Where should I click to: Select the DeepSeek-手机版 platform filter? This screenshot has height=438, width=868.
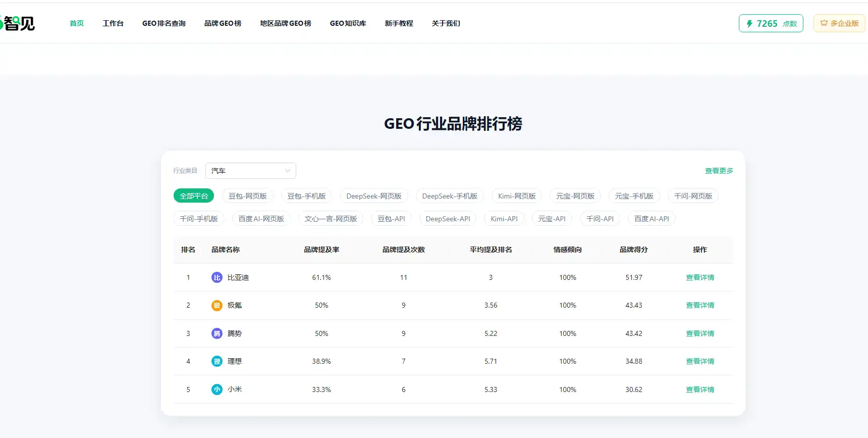[450, 196]
